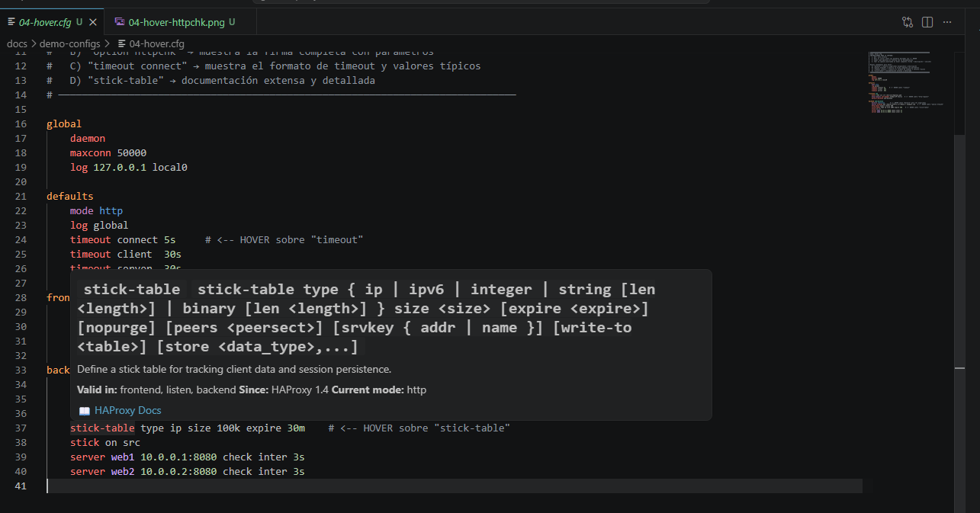Close the 04-hover.cfg tab

point(93,22)
